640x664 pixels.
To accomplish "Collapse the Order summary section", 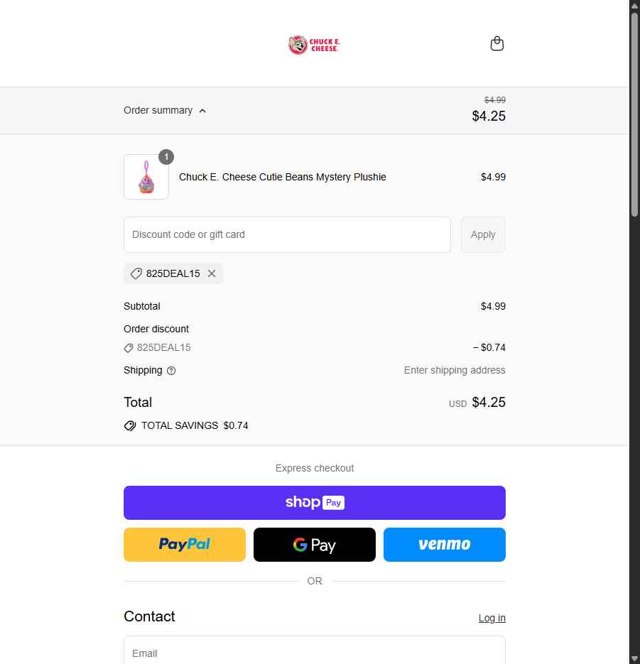I will pos(158,110).
